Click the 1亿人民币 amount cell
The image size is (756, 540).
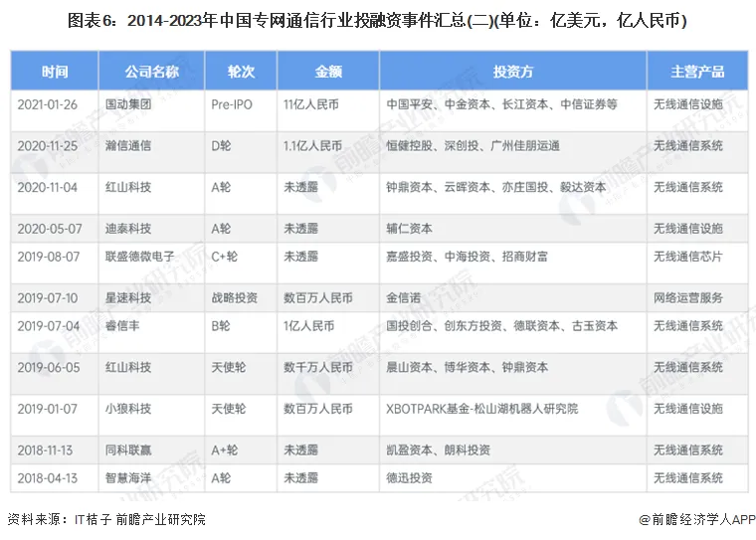coord(308,326)
